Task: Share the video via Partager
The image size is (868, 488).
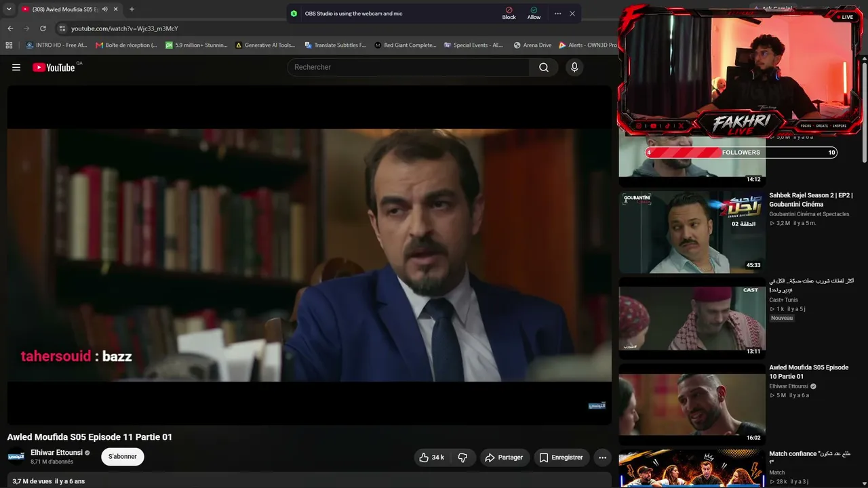Action: coord(503,457)
